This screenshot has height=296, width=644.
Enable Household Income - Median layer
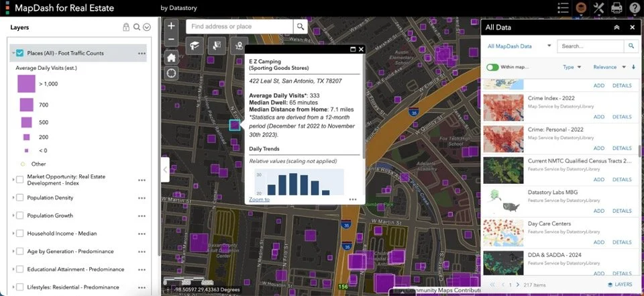(x=19, y=234)
